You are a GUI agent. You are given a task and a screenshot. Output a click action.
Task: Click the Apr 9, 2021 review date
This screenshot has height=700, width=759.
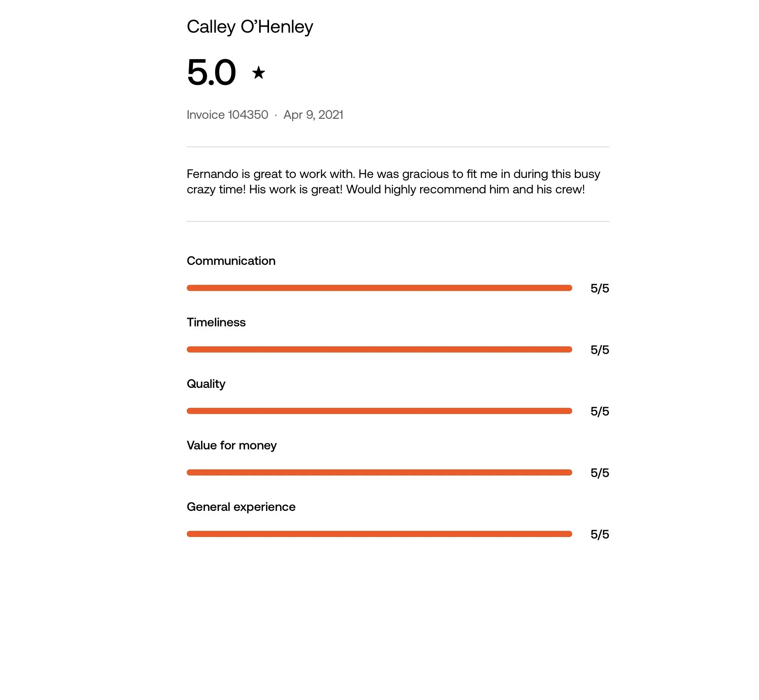coord(313,115)
